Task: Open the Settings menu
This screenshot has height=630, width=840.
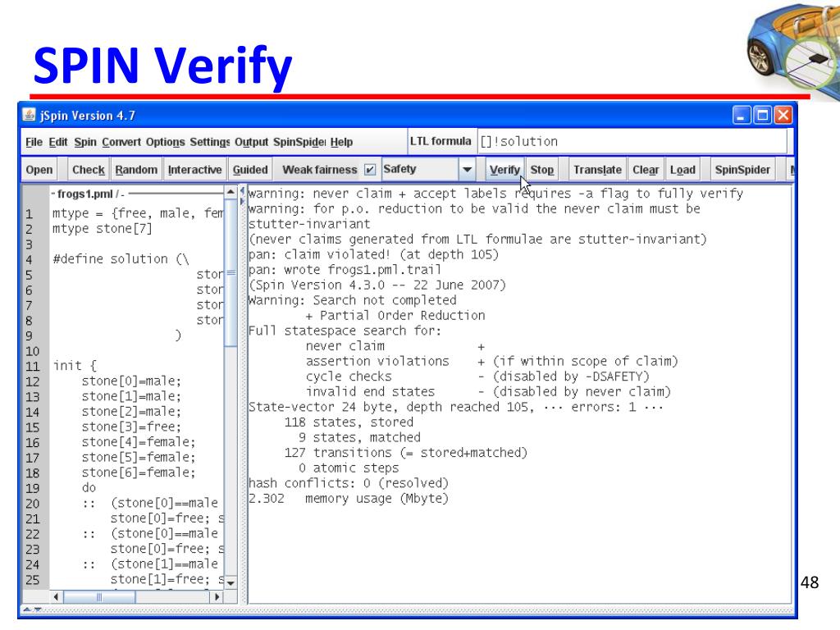Action: [208, 141]
